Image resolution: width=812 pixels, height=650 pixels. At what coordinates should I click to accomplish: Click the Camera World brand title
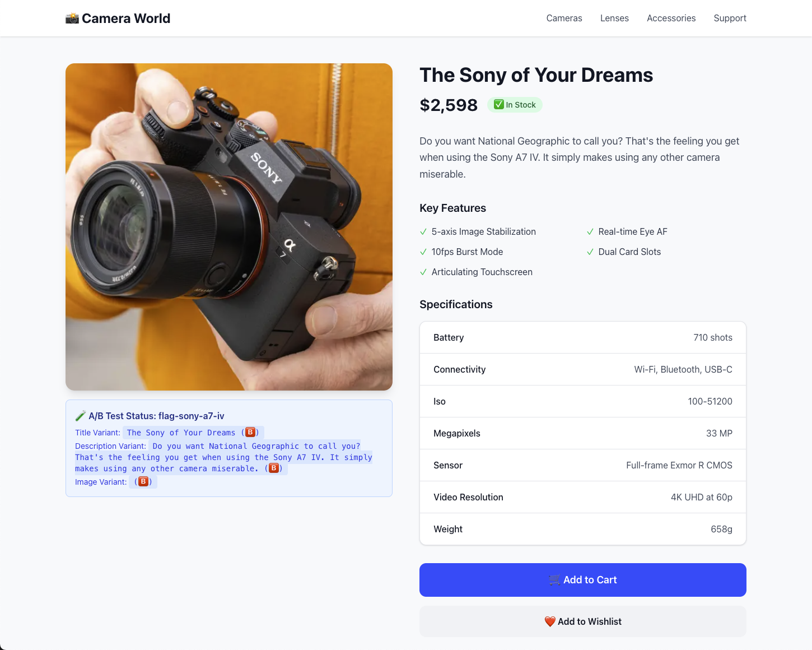click(126, 18)
